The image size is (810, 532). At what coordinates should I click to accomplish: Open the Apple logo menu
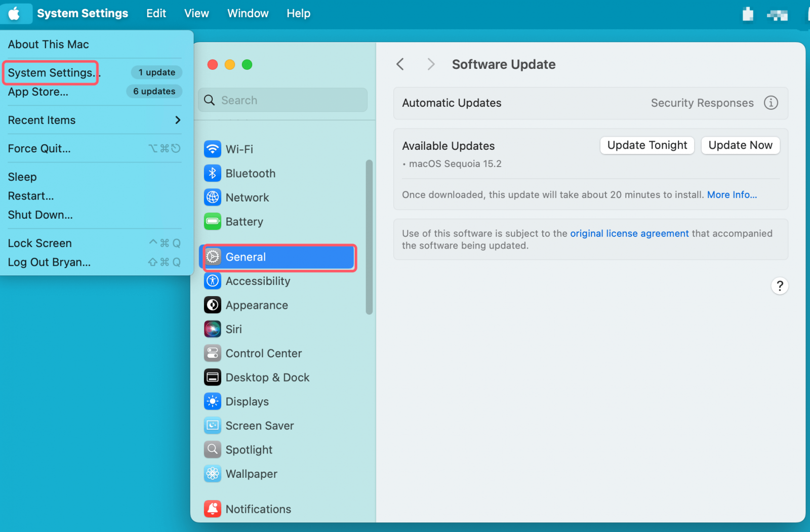click(x=15, y=13)
